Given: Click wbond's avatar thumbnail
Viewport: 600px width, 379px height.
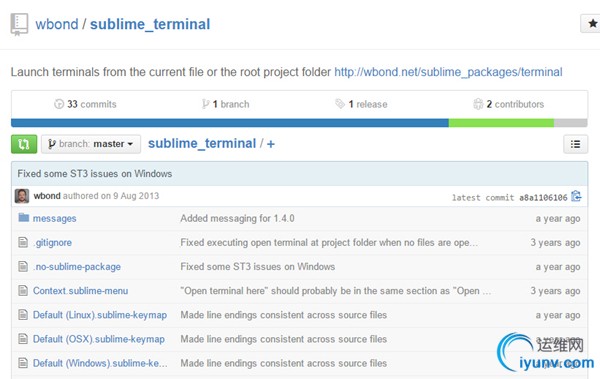Looking at the screenshot, I should [x=22, y=196].
